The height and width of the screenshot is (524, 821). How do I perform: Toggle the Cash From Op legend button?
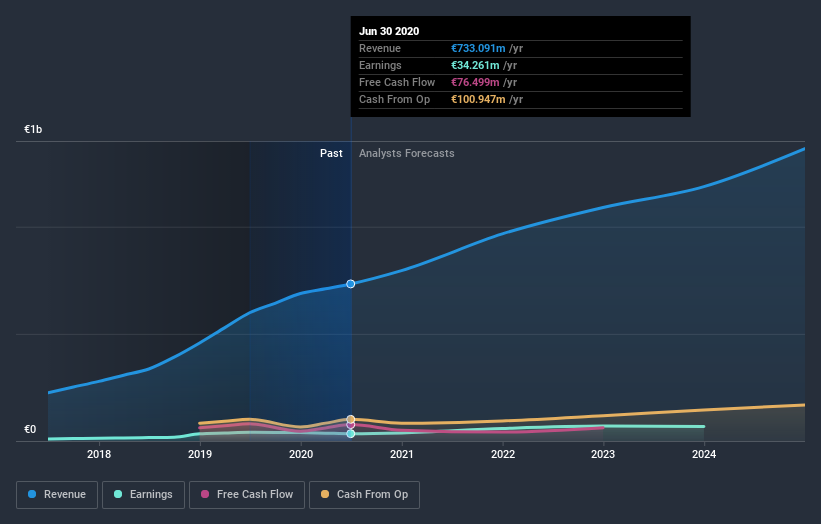364,495
